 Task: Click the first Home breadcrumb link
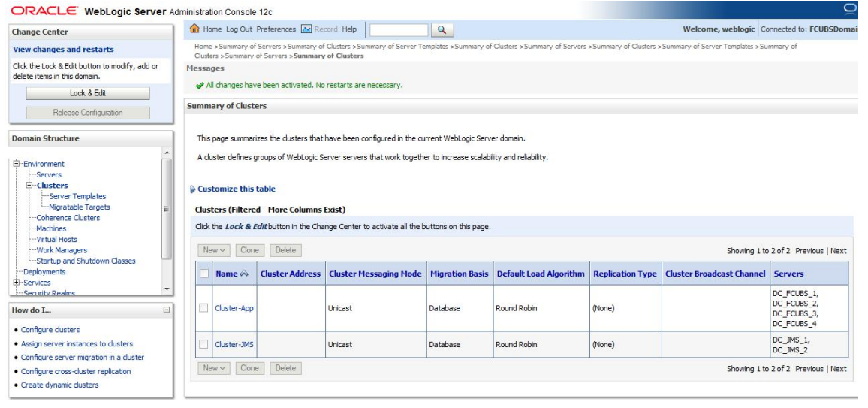[x=203, y=47]
